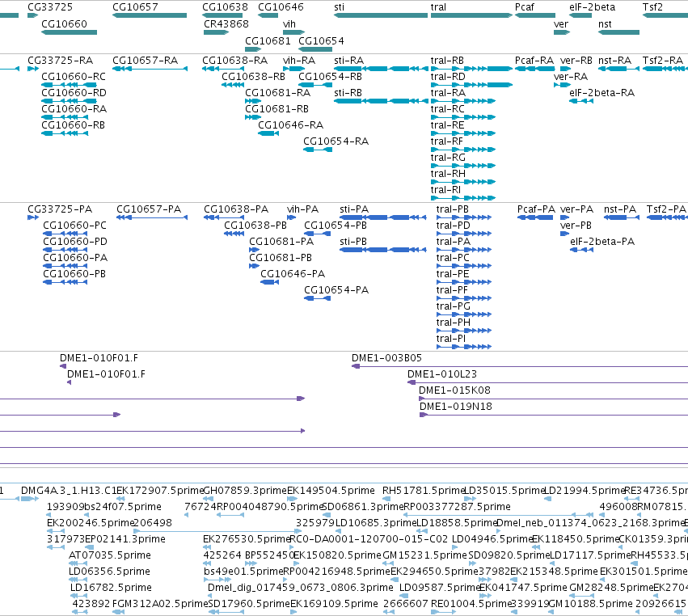This screenshot has height=616, width=688.
Task: Select the CG10654-RA transcript label
Action: 336,141
